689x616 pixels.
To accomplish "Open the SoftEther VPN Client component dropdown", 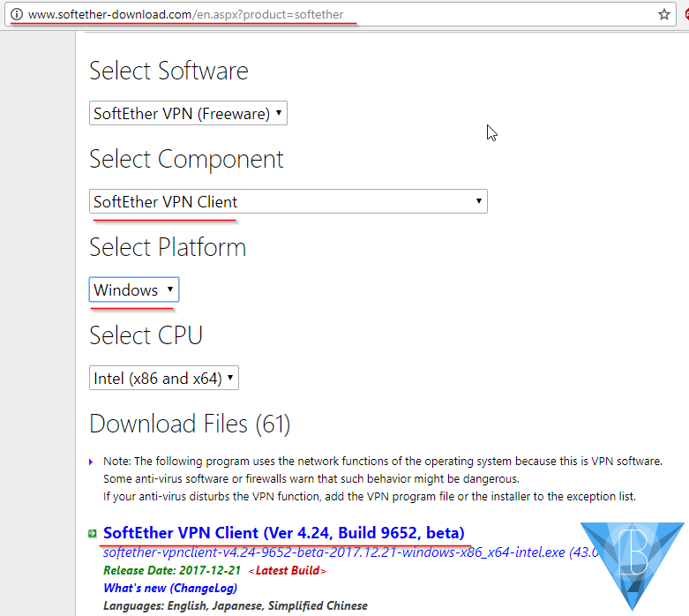I will (288, 201).
